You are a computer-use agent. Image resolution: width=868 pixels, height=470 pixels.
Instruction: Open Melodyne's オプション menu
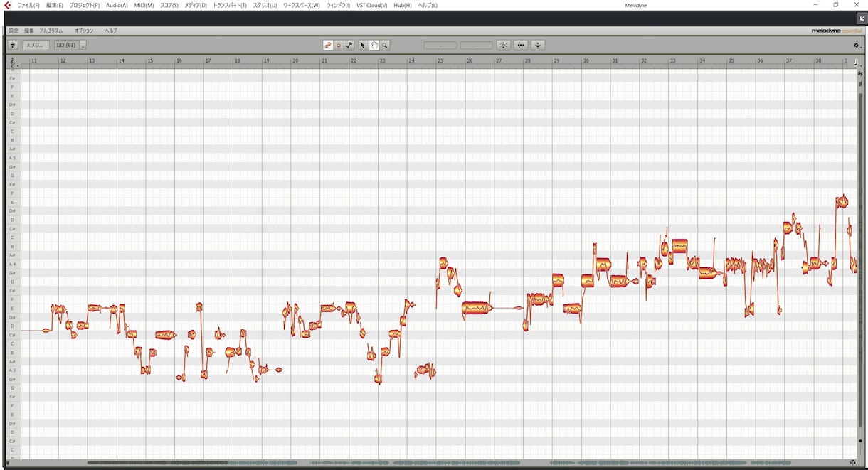(84, 31)
